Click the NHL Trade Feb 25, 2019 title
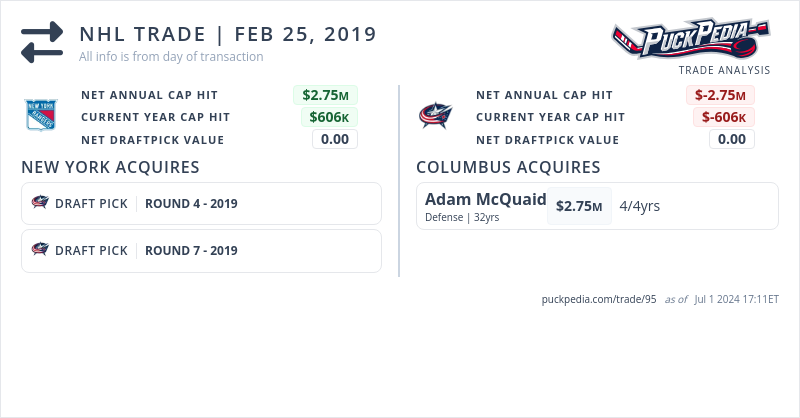This screenshot has width=800, height=418. pos(228,34)
